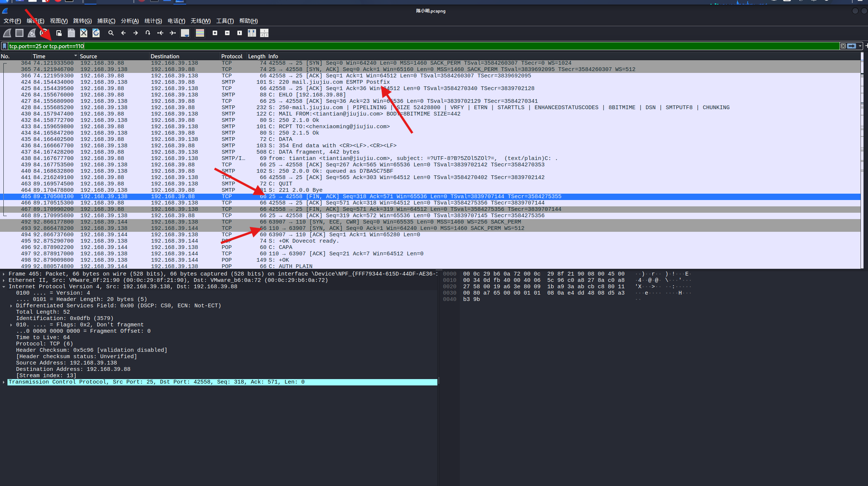Expand Differentiated Services Field details
868x486 pixels.
(11, 306)
